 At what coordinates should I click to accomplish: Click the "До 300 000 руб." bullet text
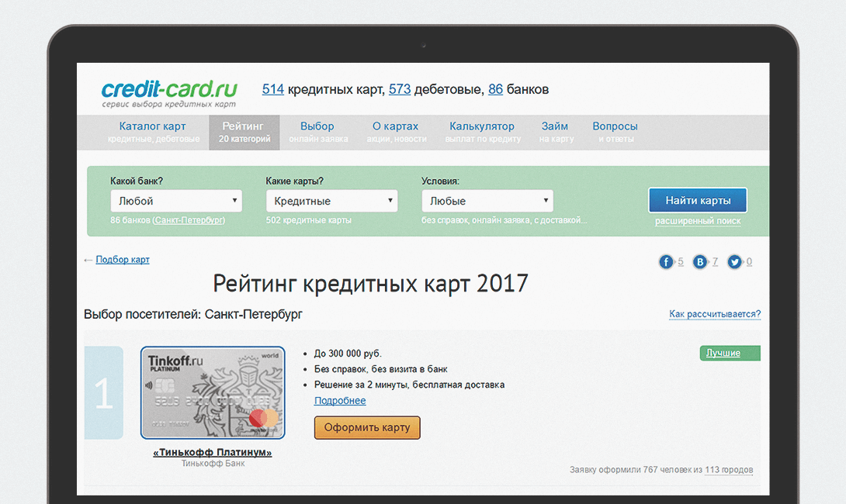(x=348, y=354)
